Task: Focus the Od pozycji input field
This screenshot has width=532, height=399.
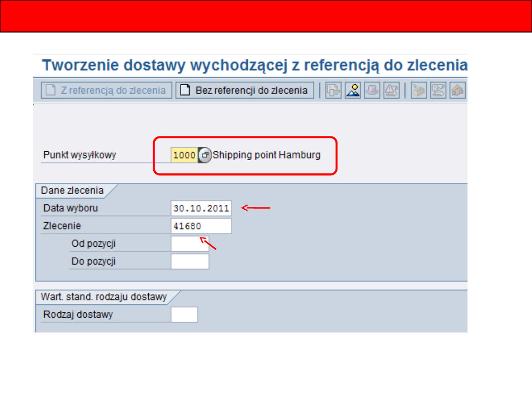Action: (x=190, y=244)
